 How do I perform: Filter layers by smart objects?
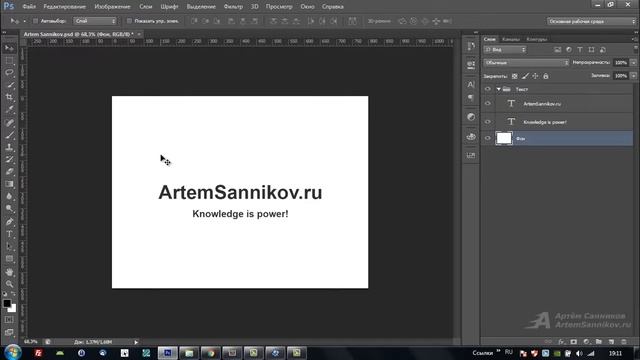(x=603, y=50)
